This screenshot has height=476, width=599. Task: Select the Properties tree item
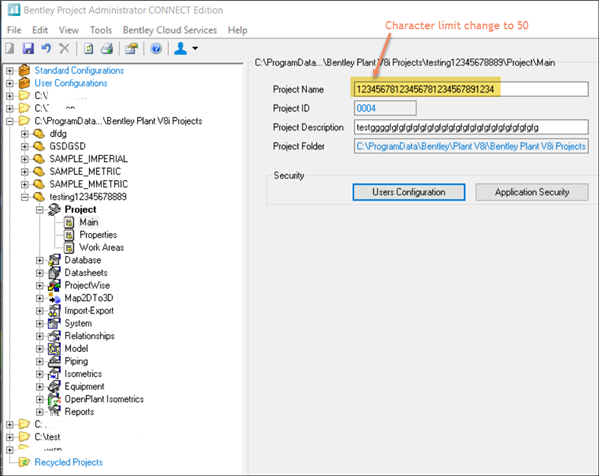98,235
